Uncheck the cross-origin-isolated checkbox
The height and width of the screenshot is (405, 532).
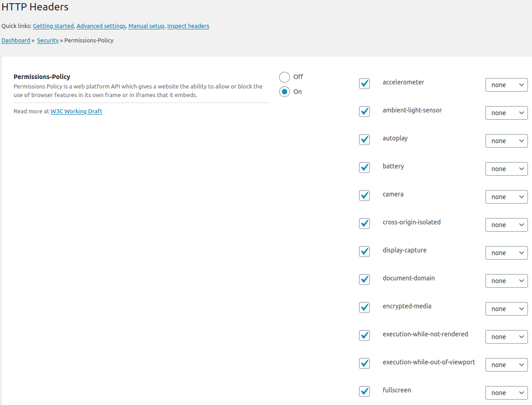(x=364, y=223)
